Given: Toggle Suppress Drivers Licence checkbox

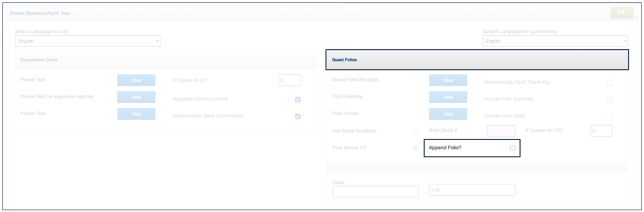Looking at the screenshot, I should pyautogui.click(x=298, y=100).
